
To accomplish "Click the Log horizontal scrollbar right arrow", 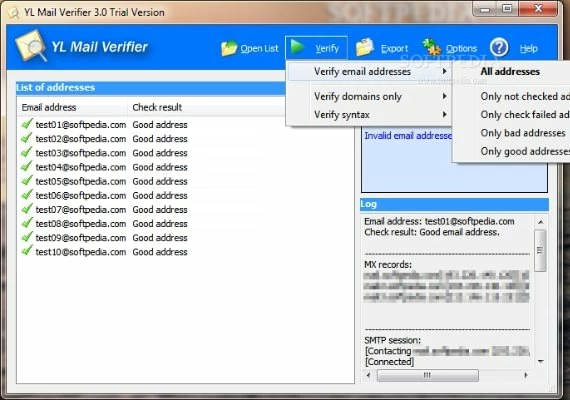I will (x=526, y=375).
